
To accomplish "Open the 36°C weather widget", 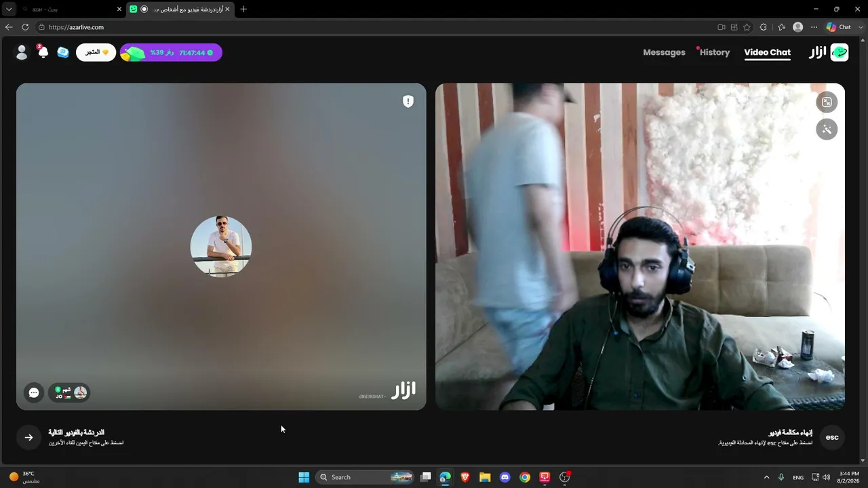I will coord(24,477).
